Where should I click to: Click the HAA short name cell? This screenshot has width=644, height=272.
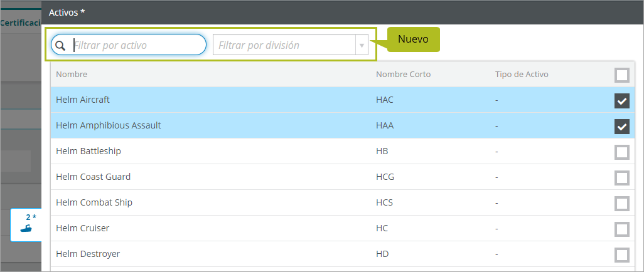385,125
